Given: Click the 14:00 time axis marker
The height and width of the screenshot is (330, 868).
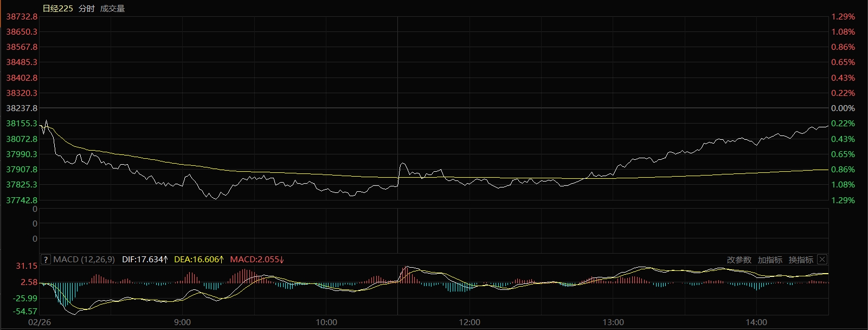Looking at the screenshot, I should click(756, 322).
